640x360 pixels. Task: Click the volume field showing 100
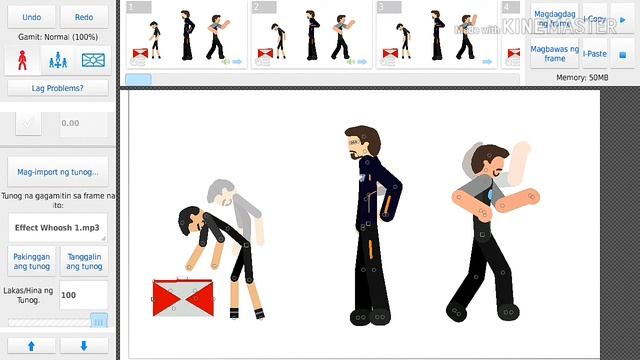click(84, 295)
